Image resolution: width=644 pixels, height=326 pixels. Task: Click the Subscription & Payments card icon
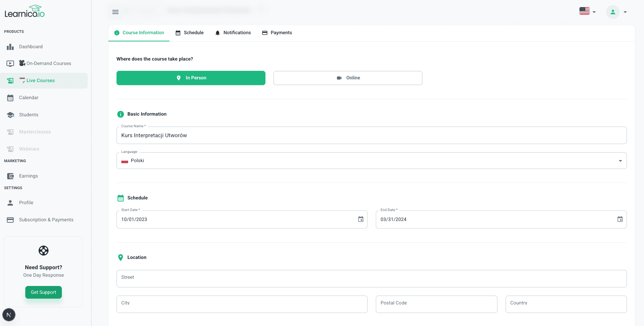pos(10,220)
